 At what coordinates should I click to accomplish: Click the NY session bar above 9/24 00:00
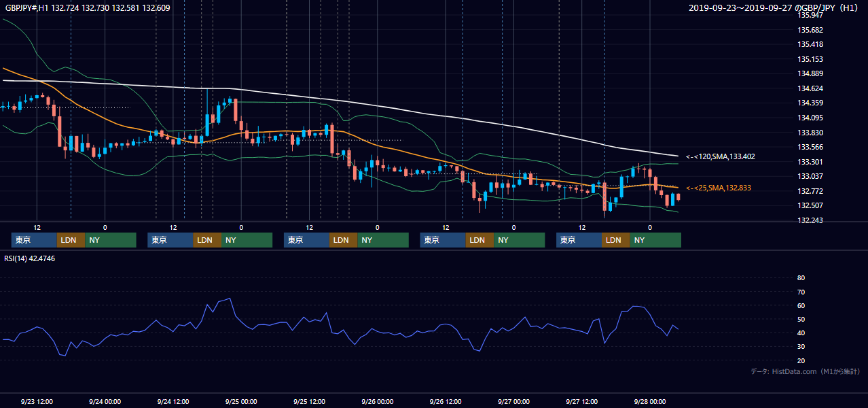[x=111, y=240]
